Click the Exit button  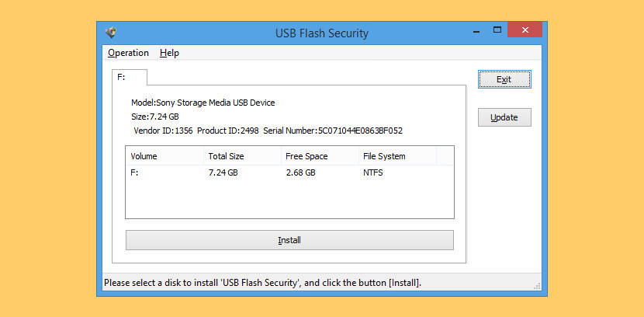click(504, 79)
